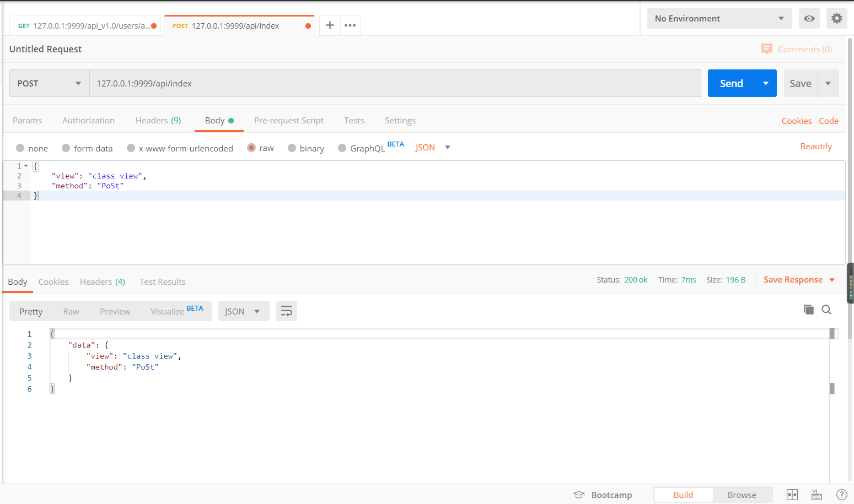Switch to Browse mode in the status bar
Image resolution: width=854 pixels, height=504 pixels.
pyautogui.click(x=742, y=495)
